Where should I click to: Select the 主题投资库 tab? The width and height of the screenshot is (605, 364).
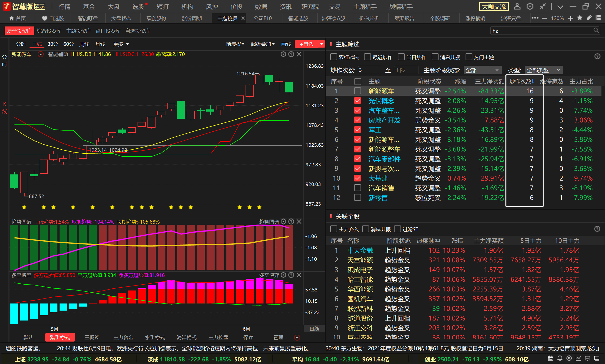(78, 31)
